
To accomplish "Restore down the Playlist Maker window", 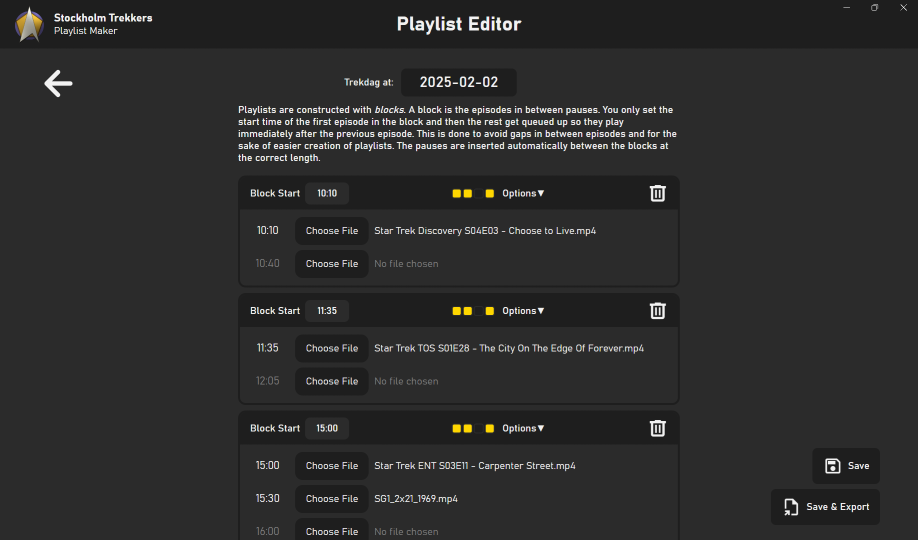I will pos(874,8).
